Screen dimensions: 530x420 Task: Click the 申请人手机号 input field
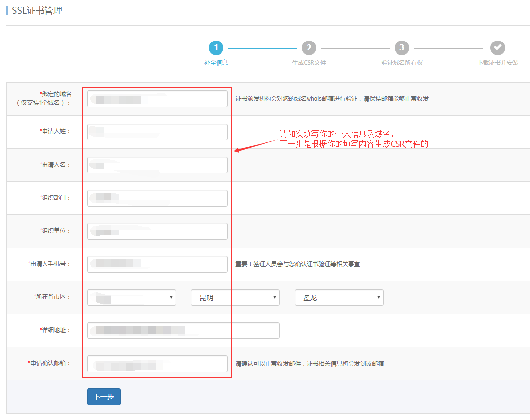[157, 264]
